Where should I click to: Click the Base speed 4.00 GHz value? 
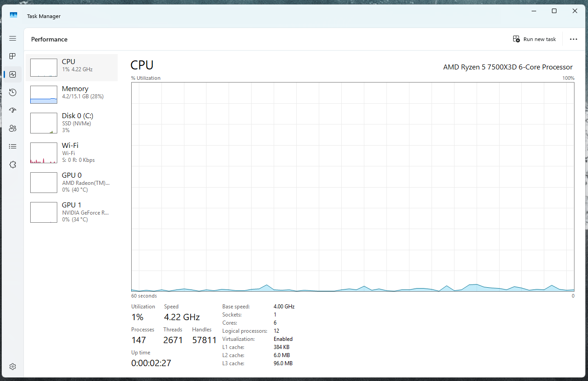pos(284,307)
